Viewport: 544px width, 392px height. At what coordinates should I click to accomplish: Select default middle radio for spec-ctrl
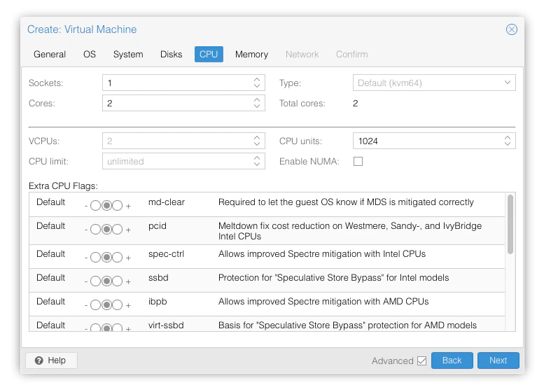pos(106,258)
